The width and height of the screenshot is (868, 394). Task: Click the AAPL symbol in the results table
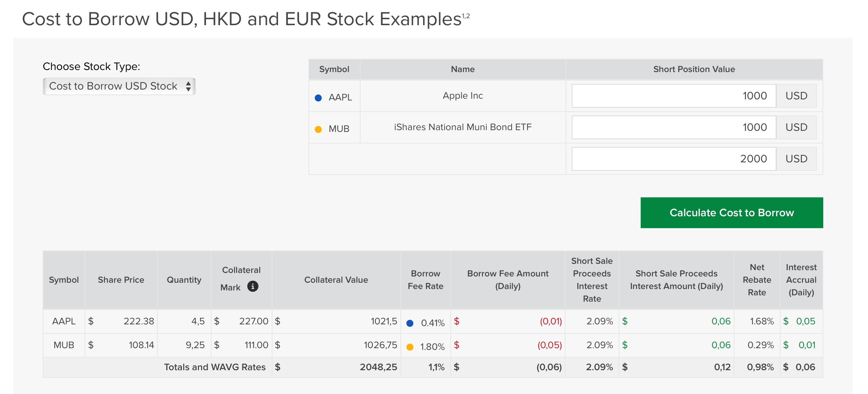pyautogui.click(x=64, y=321)
